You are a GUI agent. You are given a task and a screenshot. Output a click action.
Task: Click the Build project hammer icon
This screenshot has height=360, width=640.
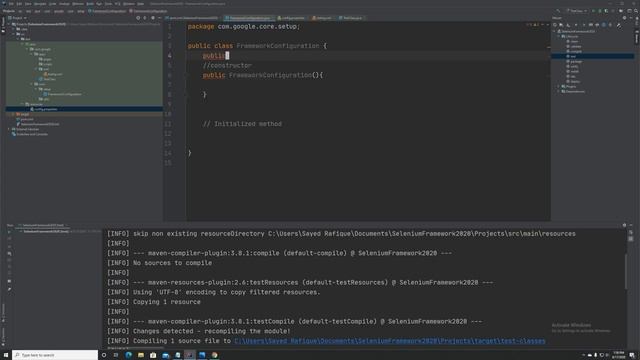point(558,11)
